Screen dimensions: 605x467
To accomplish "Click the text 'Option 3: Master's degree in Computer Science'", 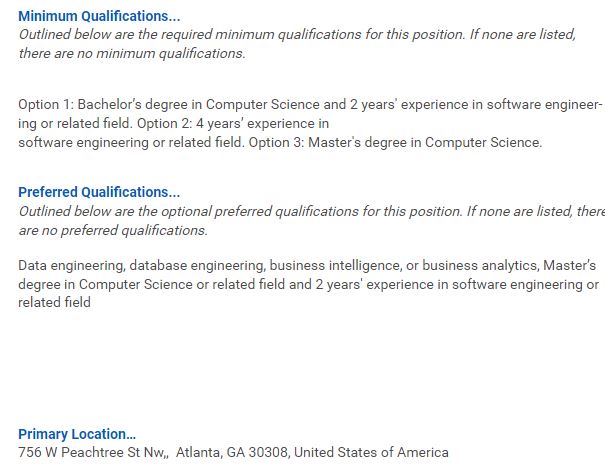I will 395,143.
